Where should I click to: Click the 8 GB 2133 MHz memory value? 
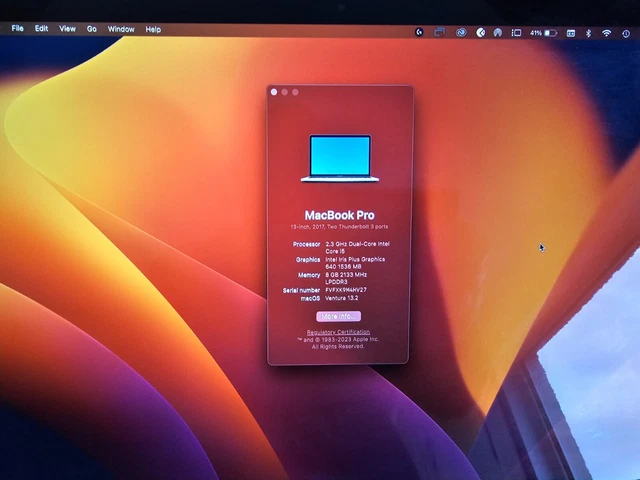346,278
